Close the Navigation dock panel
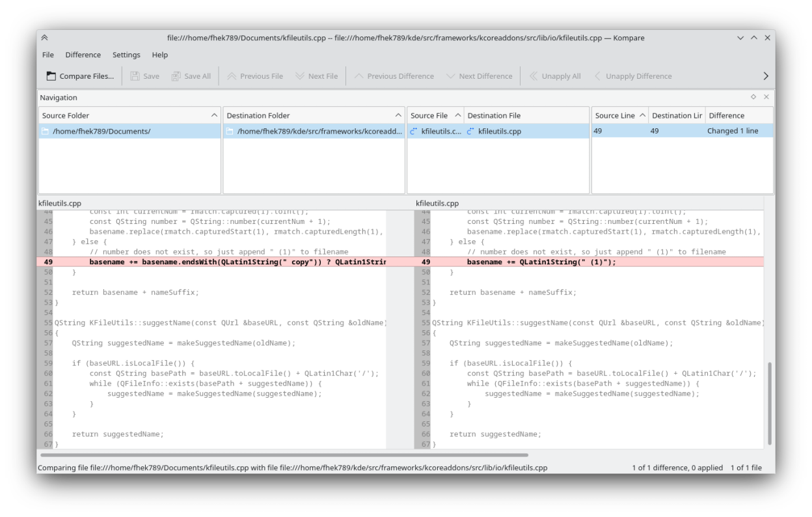Image resolution: width=812 pixels, height=517 pixels. pyautogui.click(x=766, y=97)
